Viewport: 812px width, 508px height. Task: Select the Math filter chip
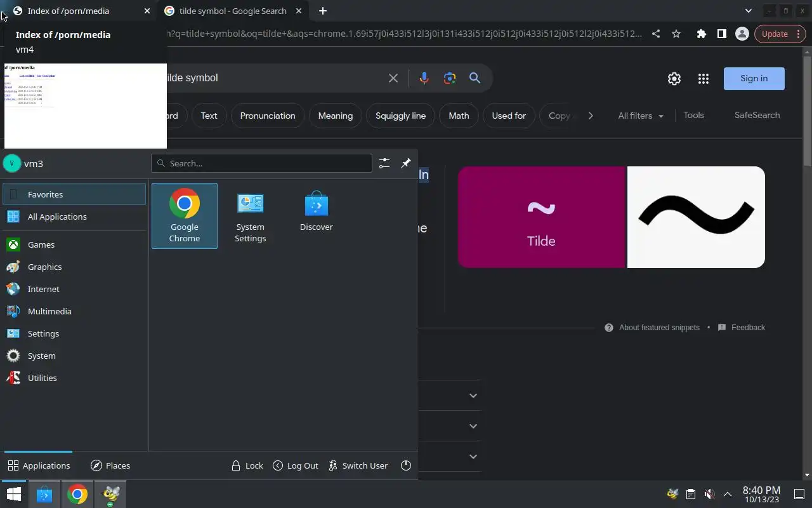point(459,116)
